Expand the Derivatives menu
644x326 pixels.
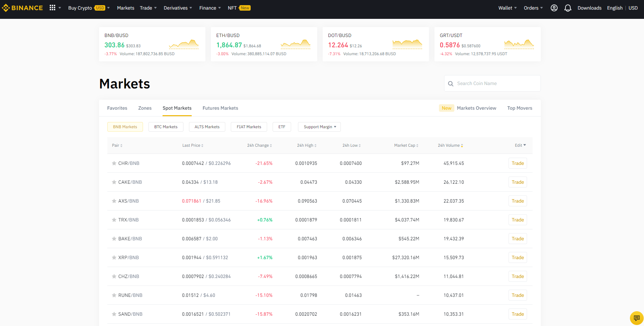pyautogui.click(x=178, y=8)
